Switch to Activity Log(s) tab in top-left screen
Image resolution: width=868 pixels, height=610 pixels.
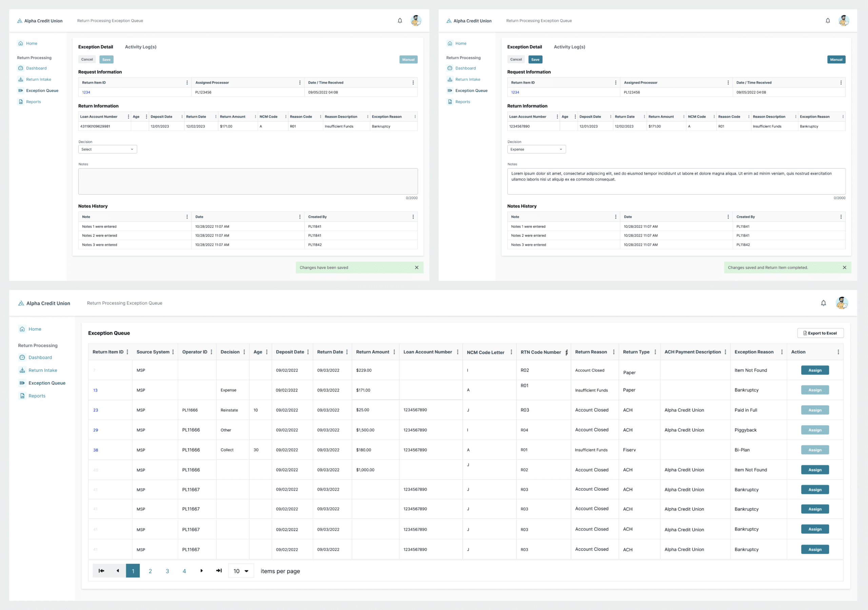click(x=141, y=47)
